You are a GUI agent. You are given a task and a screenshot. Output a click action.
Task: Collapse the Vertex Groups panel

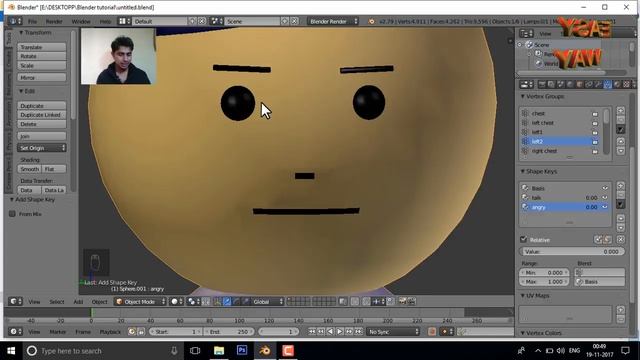point(522,97)
